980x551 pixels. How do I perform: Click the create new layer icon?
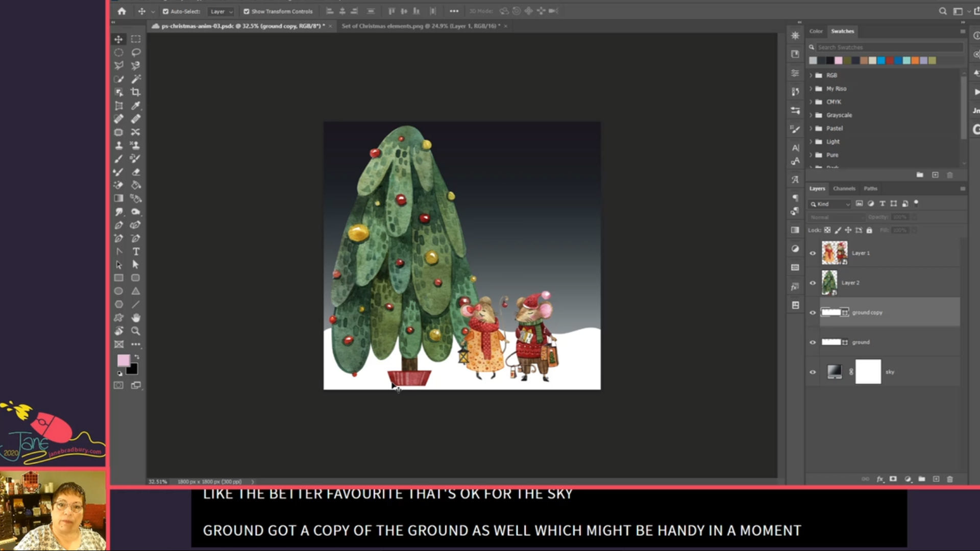[936, 479]
